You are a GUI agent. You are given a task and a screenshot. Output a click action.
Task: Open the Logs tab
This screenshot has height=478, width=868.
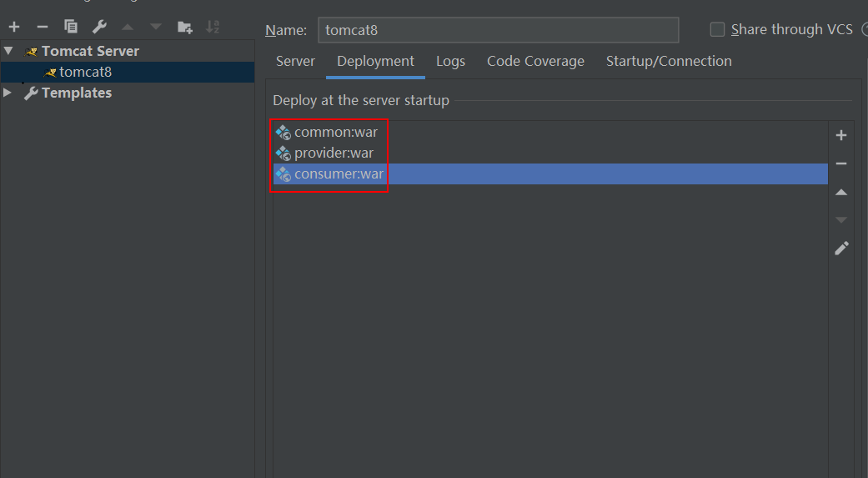(x=450, y=61)
